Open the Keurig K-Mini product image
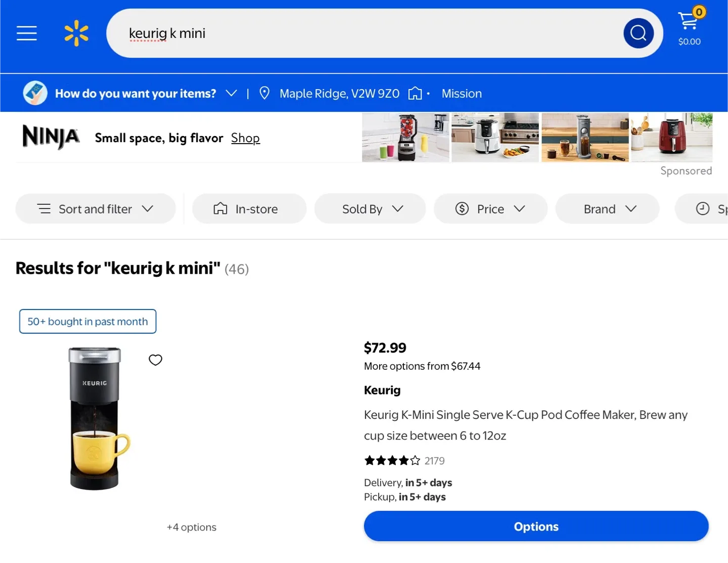The image size is (728, 563). click(x=96, y=419)
